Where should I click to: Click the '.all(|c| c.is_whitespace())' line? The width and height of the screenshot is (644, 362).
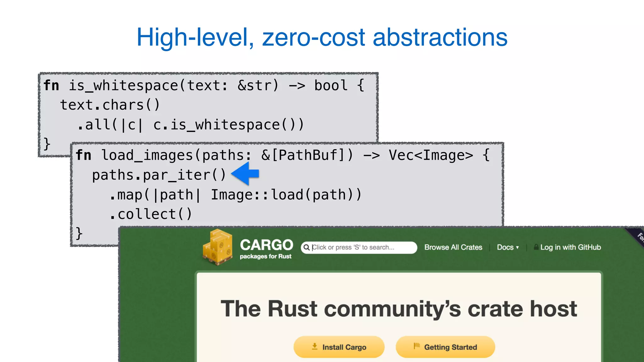coord(191,125)
